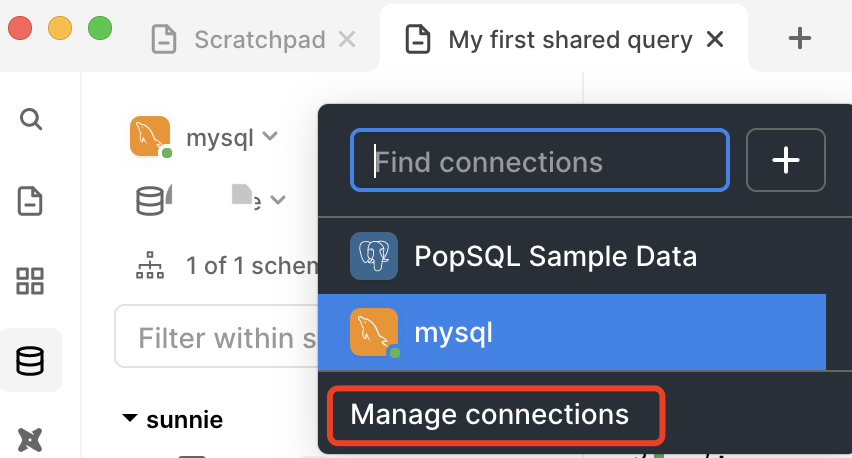This screenshot has width=852, height=458.
Task: Select My first shared query tab
Action: [x=568, y=40]
